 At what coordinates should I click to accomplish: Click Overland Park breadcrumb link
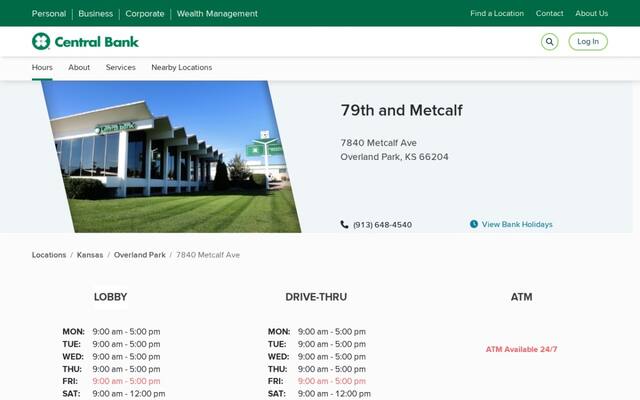pyautogui.click(x=140, y=255)
